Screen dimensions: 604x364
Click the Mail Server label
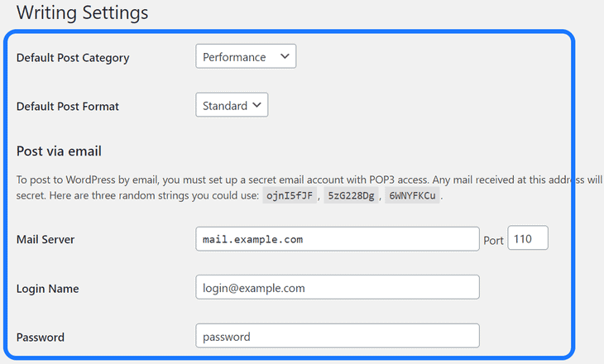46,240
